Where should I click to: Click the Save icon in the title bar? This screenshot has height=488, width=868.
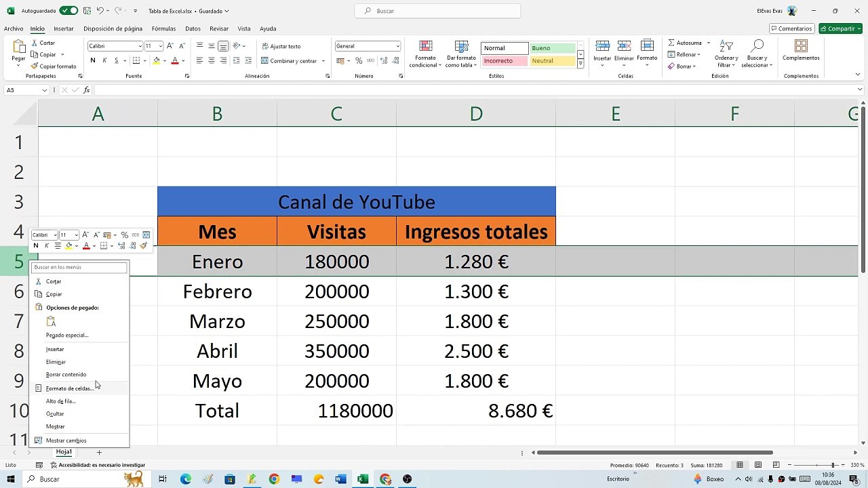[87, 11]
